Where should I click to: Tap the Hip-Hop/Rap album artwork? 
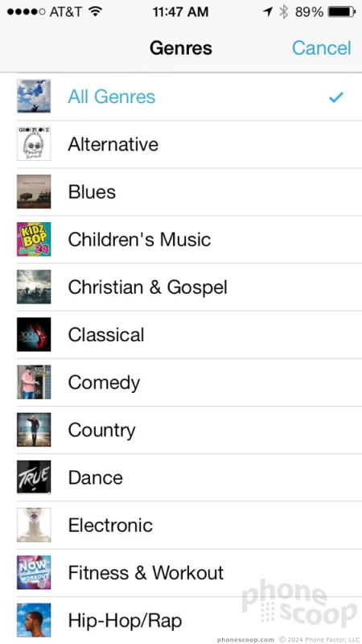[x=34, y=620]
